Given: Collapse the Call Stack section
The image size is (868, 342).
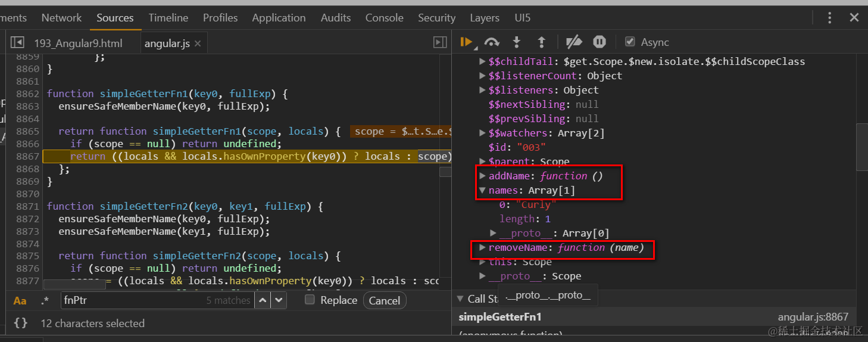Looking at the screenshot, I should coord(460,299).
